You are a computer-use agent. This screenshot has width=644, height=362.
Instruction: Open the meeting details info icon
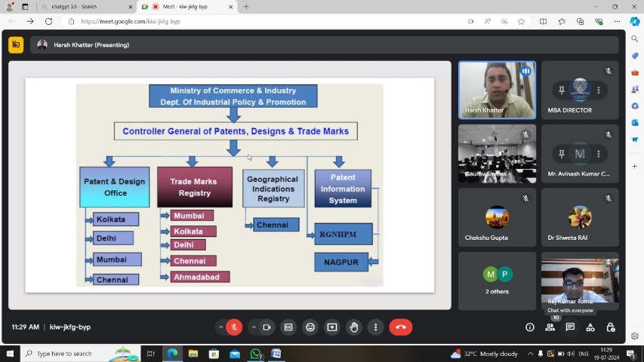coord(529,327)
